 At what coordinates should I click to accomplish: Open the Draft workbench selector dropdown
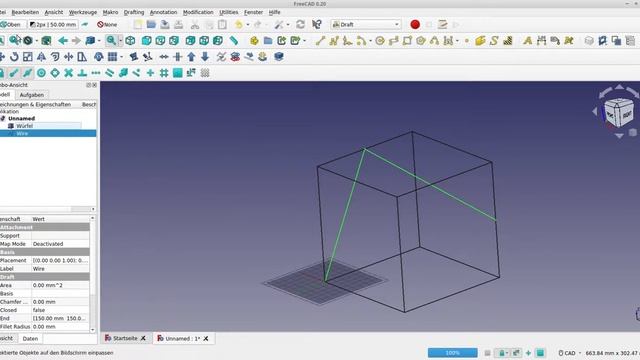[x=366, y=24]
